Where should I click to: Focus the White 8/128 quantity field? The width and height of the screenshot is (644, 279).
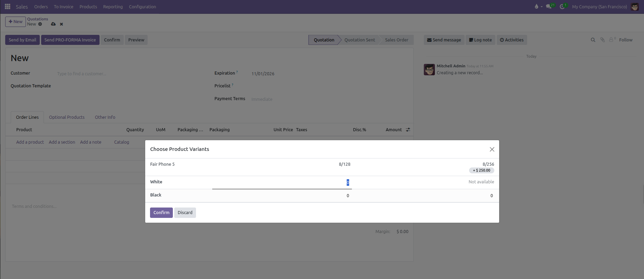pos(282,182)
